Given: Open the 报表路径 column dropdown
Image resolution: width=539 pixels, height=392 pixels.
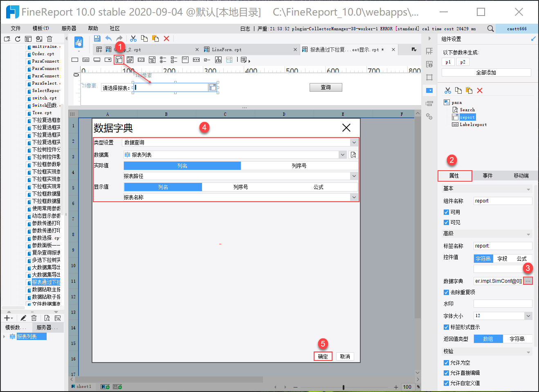Looking at the screenshot, I should coord(354,176).
